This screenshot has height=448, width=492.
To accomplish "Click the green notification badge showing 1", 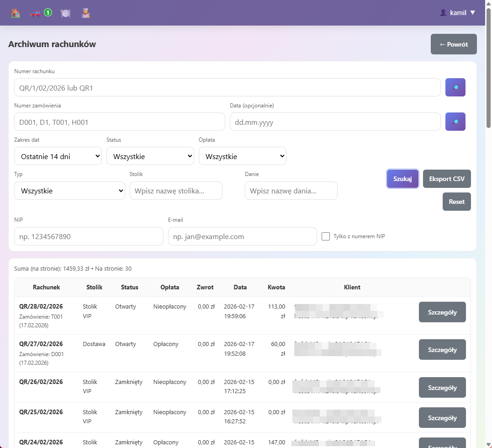I will tap(48, 12).
